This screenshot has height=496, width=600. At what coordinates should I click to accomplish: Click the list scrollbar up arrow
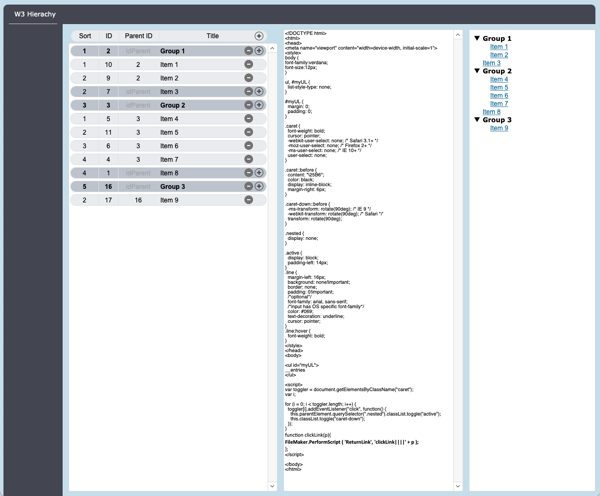[x=272, y=49]
